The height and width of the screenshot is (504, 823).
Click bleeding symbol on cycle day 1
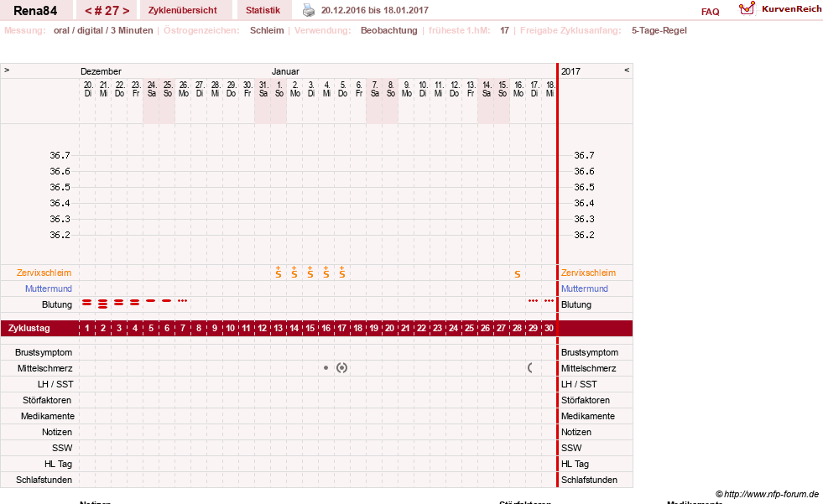(87, 303)
